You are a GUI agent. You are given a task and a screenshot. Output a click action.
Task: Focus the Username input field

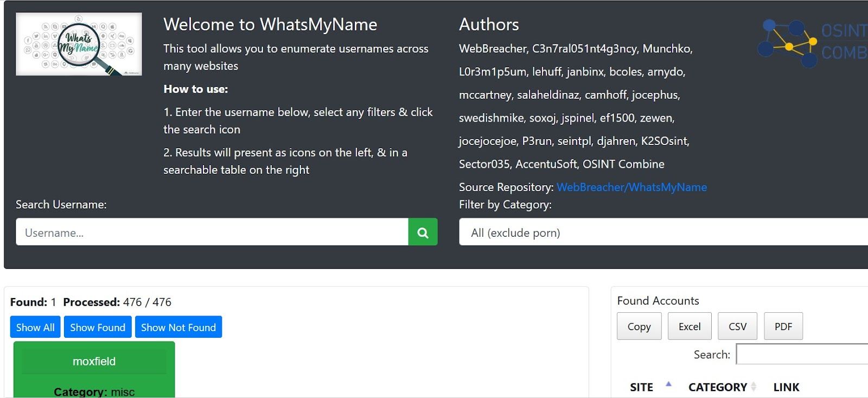pyautogui.click(x=212, y=232)
